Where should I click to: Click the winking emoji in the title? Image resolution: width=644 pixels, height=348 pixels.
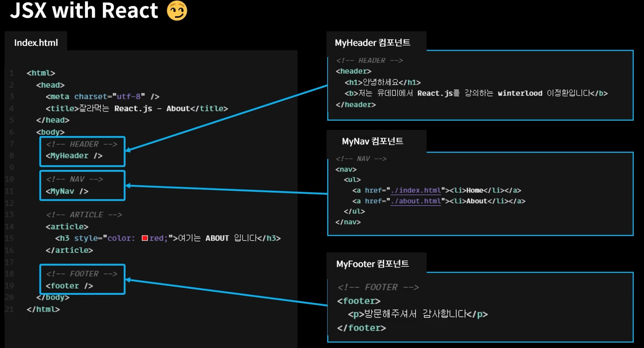177,10
